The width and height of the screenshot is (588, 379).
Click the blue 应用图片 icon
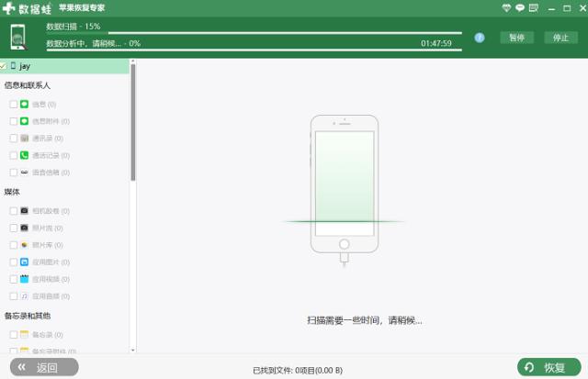pyautogui.click(x=25, y=262)
